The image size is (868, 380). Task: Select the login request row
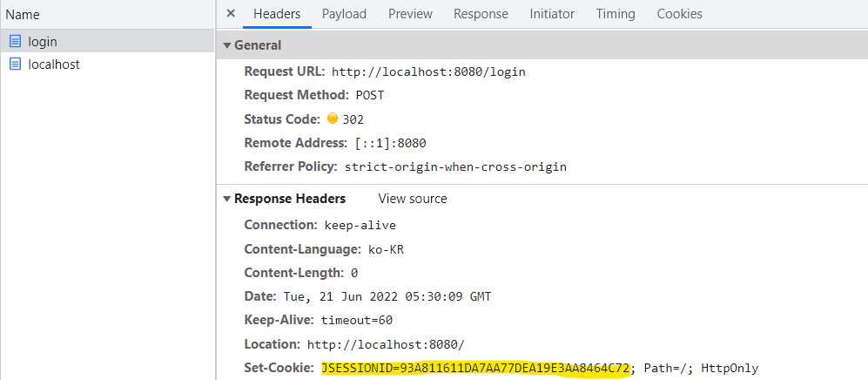pos(107,42)
